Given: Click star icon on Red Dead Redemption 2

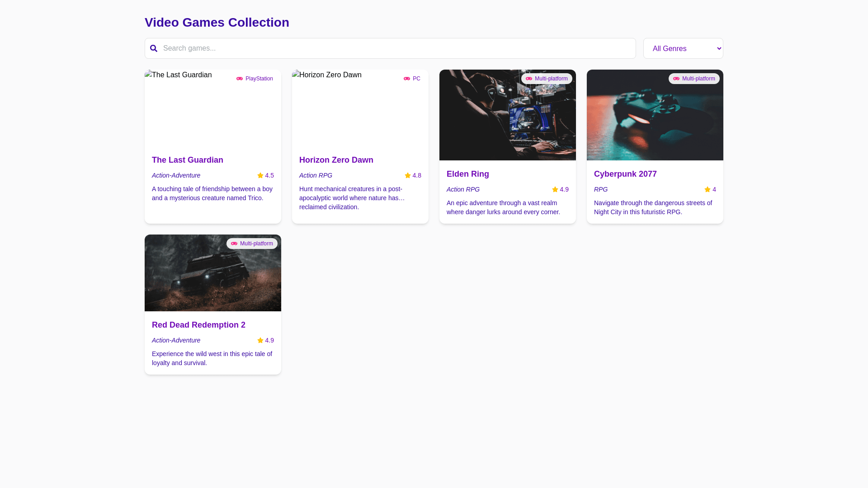Looking at the screenshot, I should (x=260, y=340).
